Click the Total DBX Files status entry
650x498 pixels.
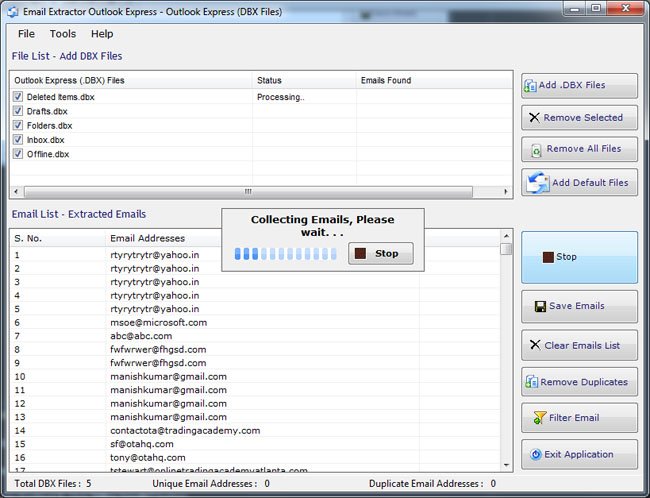[53, 483]
